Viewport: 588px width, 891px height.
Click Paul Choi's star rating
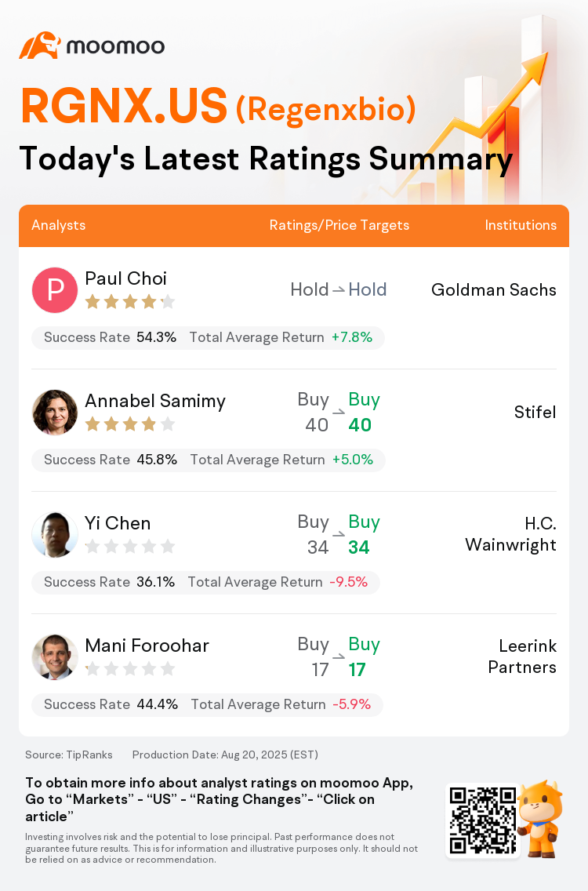(130, 302)
